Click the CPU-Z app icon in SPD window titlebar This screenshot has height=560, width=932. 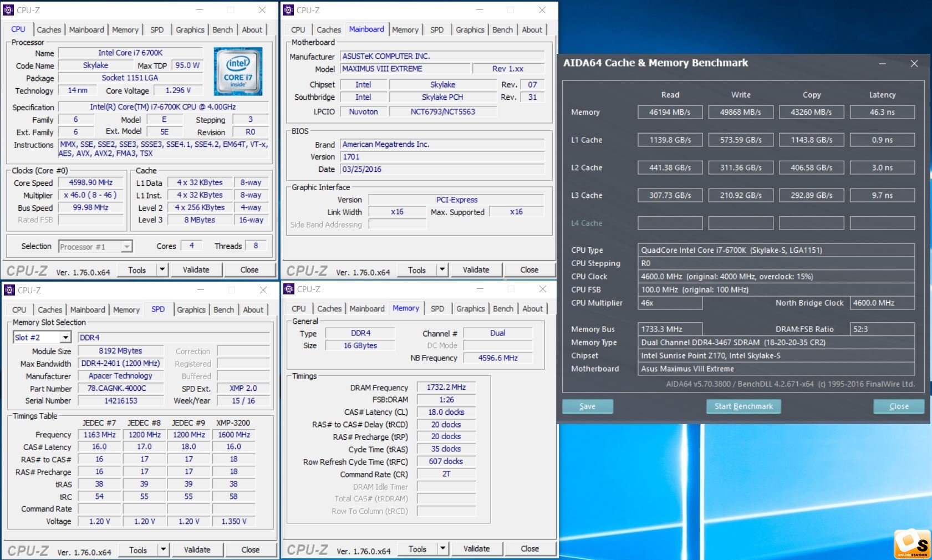tap(9, 290)
